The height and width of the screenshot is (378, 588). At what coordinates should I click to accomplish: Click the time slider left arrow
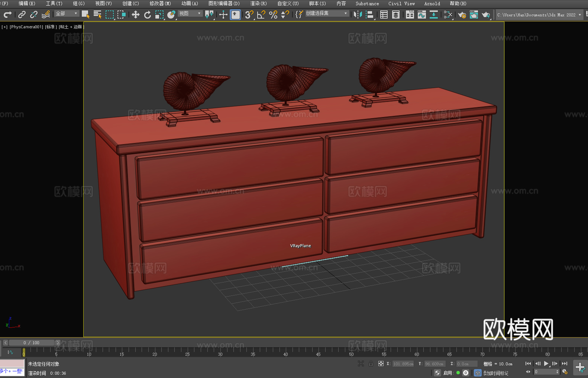[x=6, y=343]
